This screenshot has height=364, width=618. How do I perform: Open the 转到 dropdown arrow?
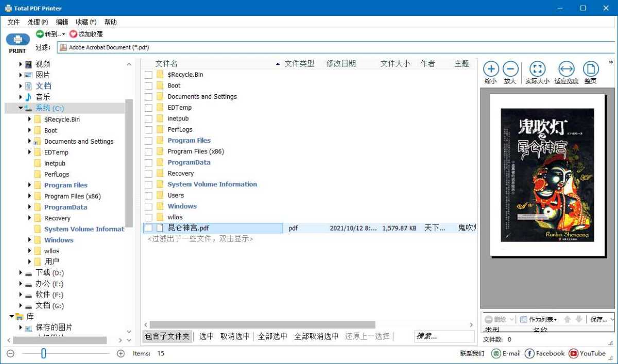pos(64,34)
